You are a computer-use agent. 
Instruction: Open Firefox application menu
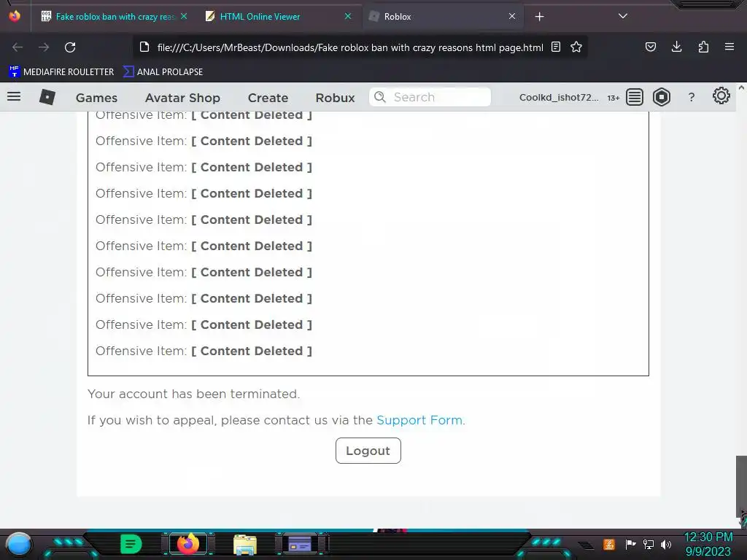[x=729, y=47]
